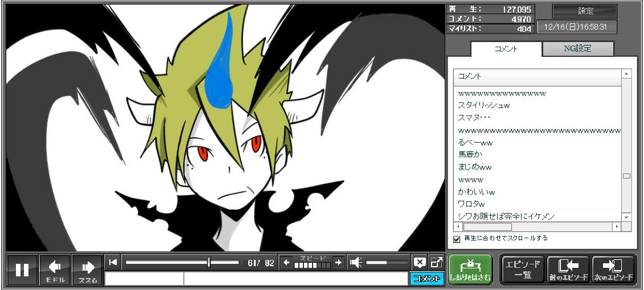
Task: Open the 設定 settings button
Action: click(x=585, y=11)
